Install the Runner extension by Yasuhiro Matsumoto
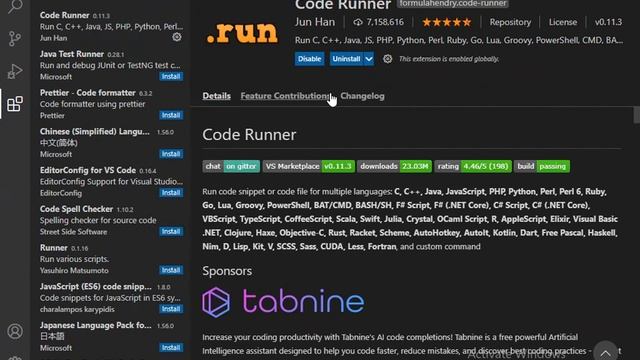This screenshot has height=360, width=640. [x=171, y=270]
